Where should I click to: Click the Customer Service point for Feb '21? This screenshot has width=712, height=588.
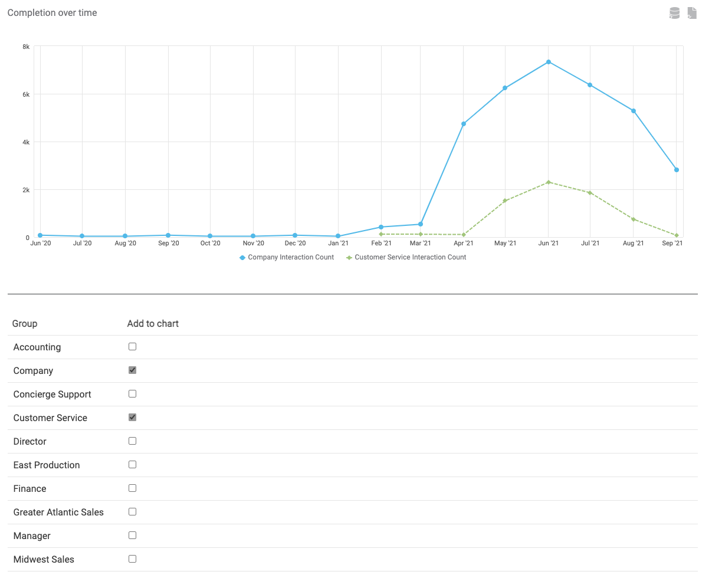(x=382, y=234)
